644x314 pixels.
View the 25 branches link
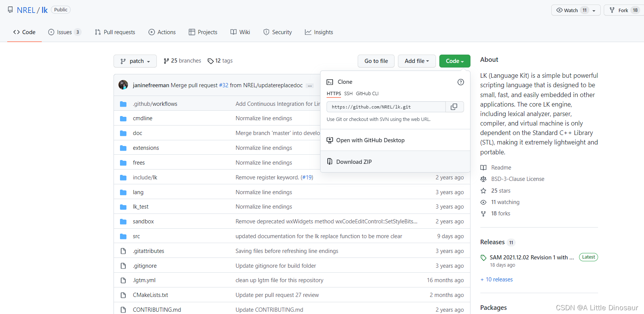182,61
